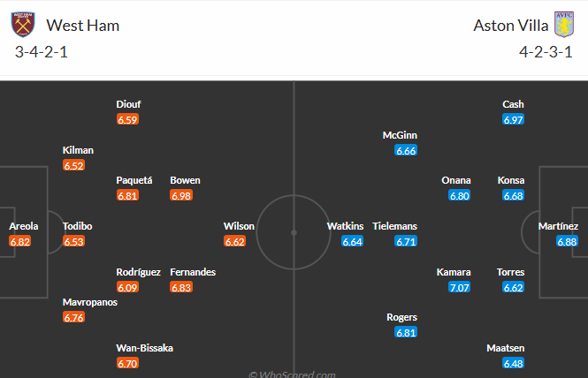Open Paquetá's player name
Viewport: 588px width, 378px height.
[x=134, y=180]
